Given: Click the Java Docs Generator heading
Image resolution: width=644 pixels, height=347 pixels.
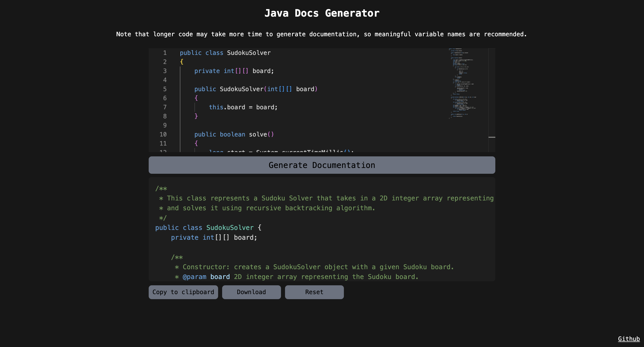Looking at the screenshot, I should click(x=322, y=13).
